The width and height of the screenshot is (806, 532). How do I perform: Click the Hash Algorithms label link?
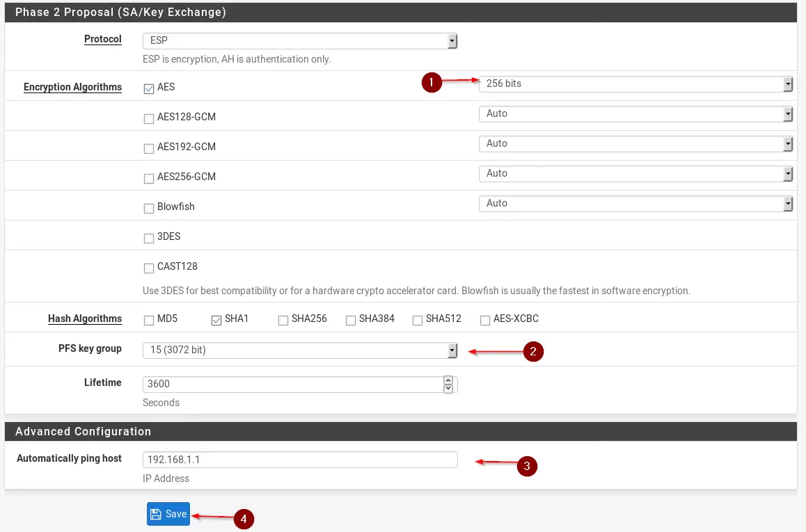(x=85, y=319)
